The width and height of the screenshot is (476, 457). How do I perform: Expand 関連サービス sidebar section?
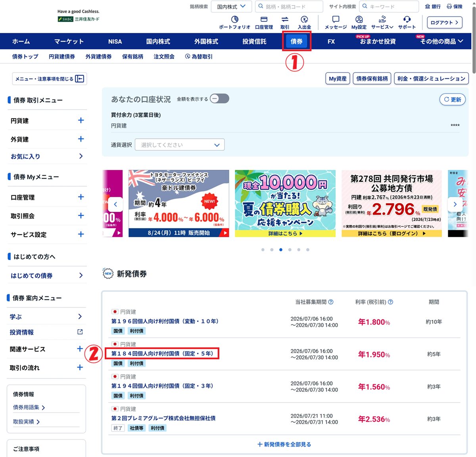coord(80,349)
